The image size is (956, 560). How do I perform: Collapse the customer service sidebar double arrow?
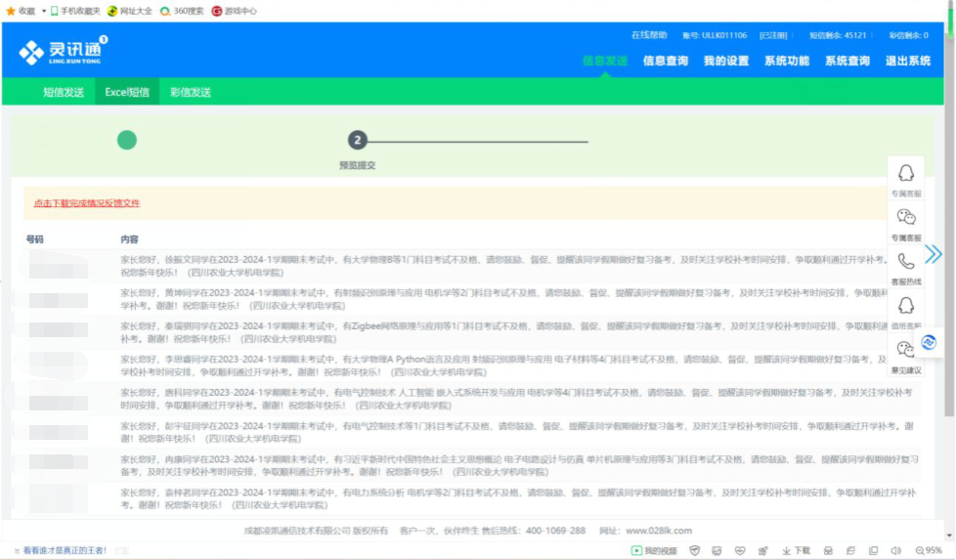934,254
